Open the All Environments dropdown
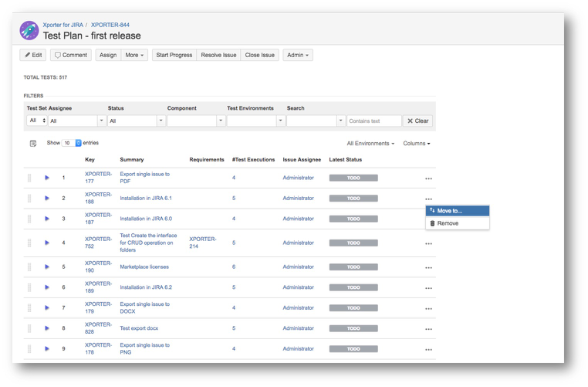Viewport: 588px width, 387px height. tap(370, 144)
